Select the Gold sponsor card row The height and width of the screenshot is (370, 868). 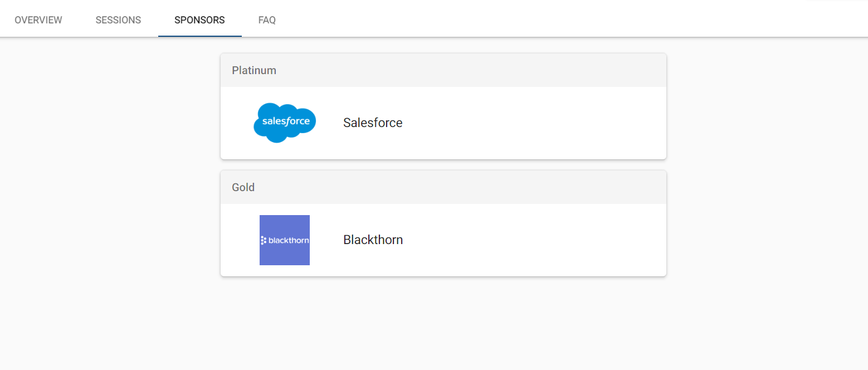point(443,240)
